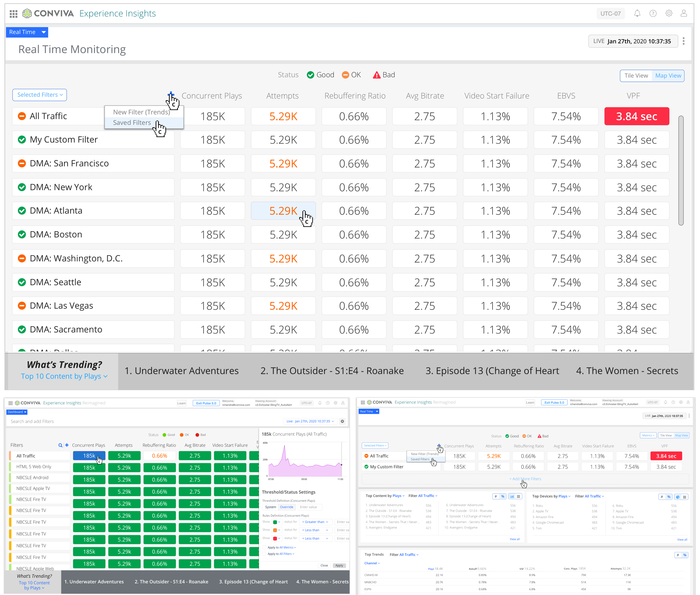Open the apps grid in the widgets Real Time panel

(363, 402)
